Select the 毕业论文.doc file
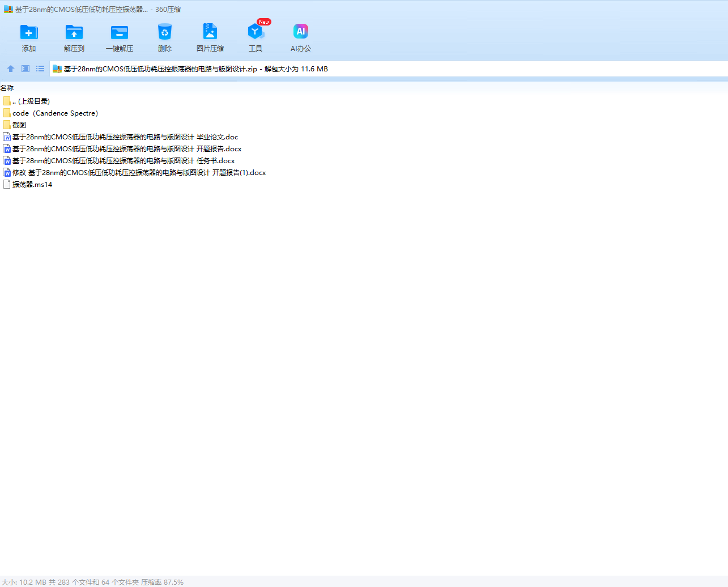The image size is (728, 587). click(121, 137)
